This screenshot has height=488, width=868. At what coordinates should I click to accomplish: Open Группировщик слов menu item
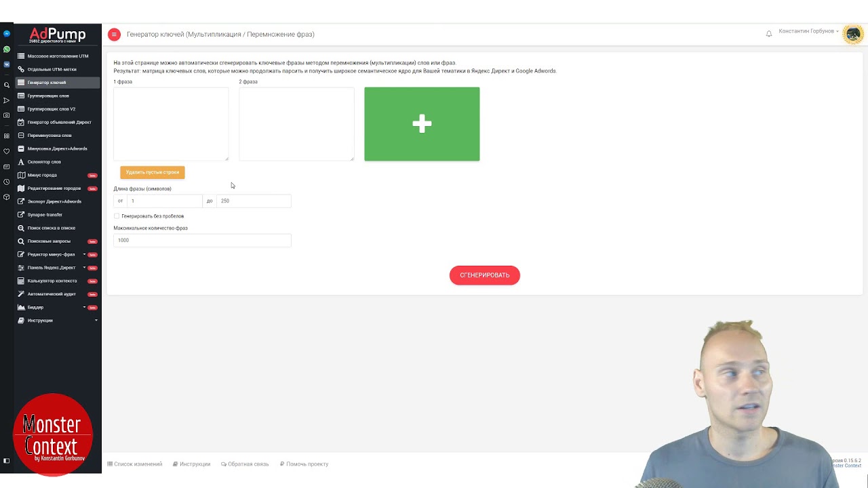coord(58,96)
